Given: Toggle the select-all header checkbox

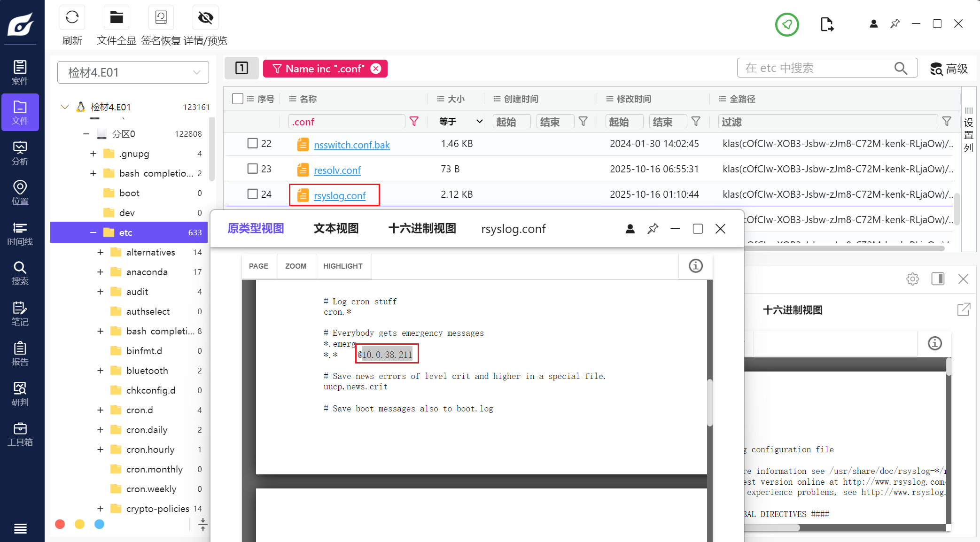Looking at the screenshot, I should (238, 99).
